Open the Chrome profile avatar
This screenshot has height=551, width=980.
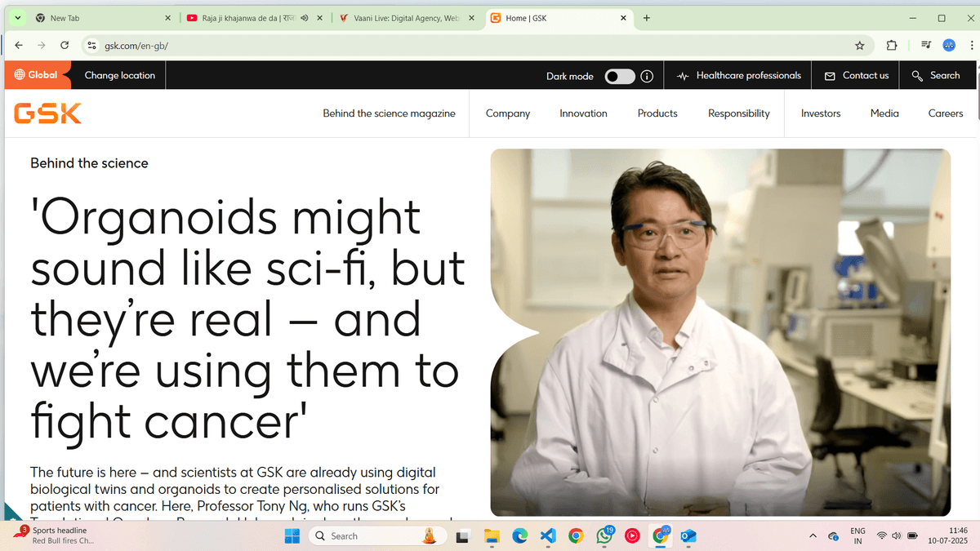(x=949, y=46)
